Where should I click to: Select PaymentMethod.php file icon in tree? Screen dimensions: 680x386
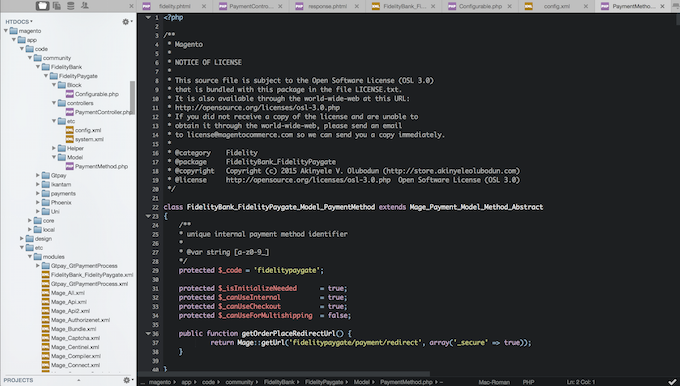69,166
